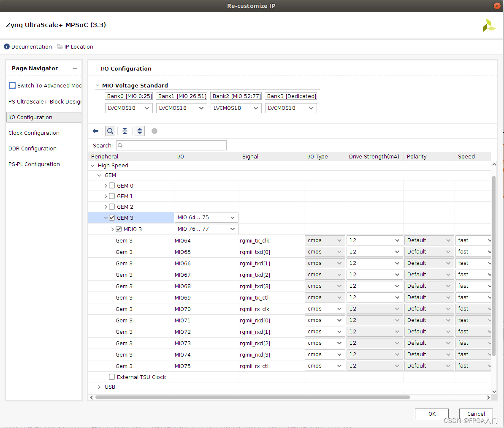Image resolution: width=504 pixels, height=428 pixels.
Task: Open Polarity dropdown for MIO66
Action: (x=429, y=263)
